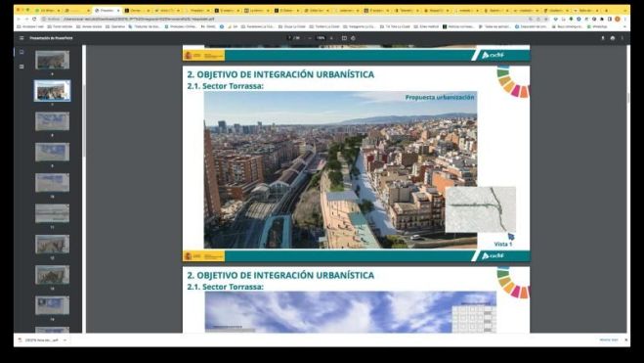Open options arrow for downloaded pdf file

coord(64,340)
